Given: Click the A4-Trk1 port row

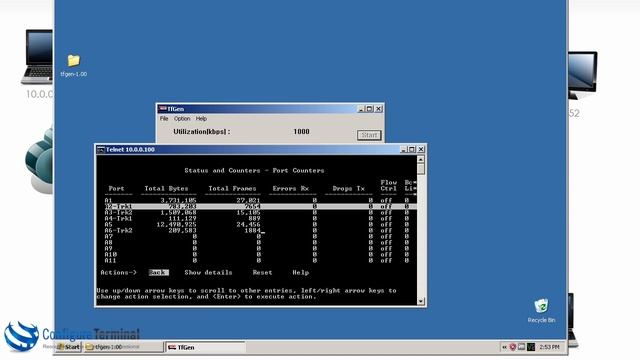Looking at the screenshot, I should 257,219.
